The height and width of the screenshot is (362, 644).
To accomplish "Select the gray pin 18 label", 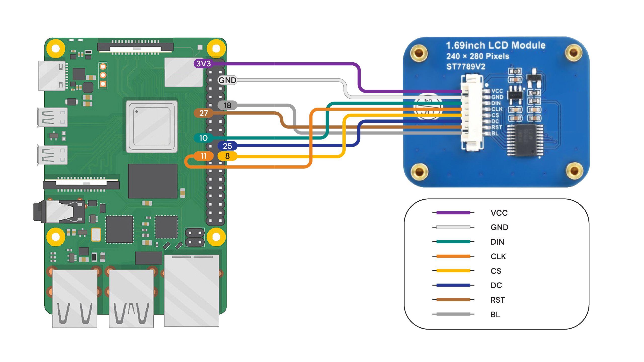I will (x=227, y=105).
